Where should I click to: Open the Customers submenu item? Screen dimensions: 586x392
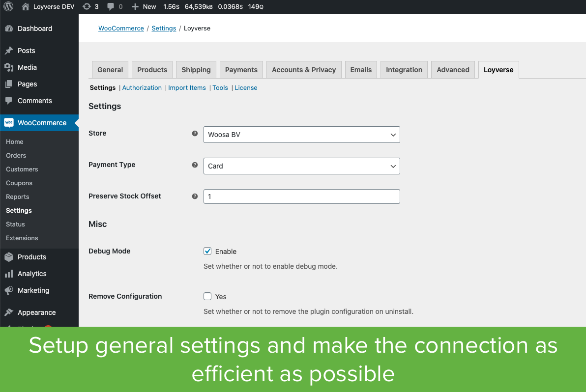click(22, 169)
